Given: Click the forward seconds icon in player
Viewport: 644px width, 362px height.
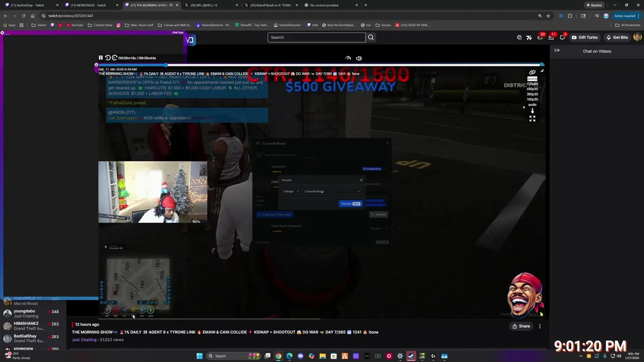Looking at the screenshot, I should tap(114, 58).
